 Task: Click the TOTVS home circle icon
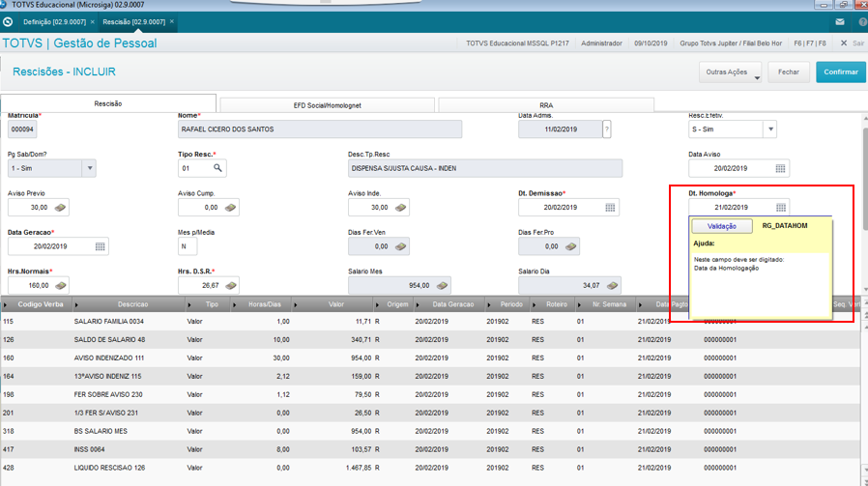[8, 22]
